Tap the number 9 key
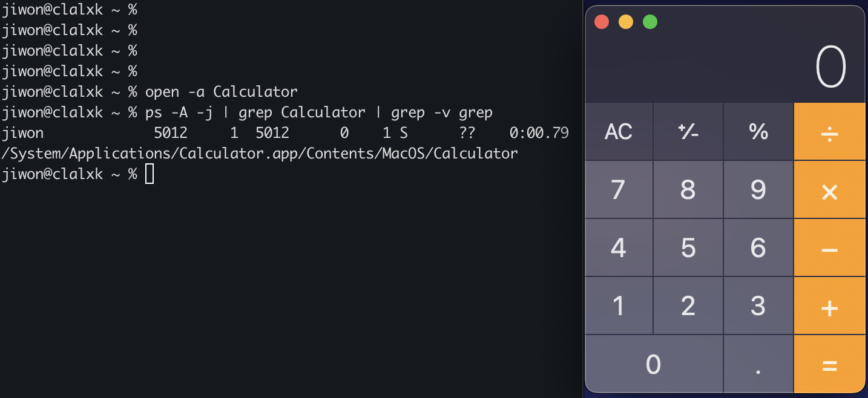This screenshot has width=868, height=398. pos(758,190)
